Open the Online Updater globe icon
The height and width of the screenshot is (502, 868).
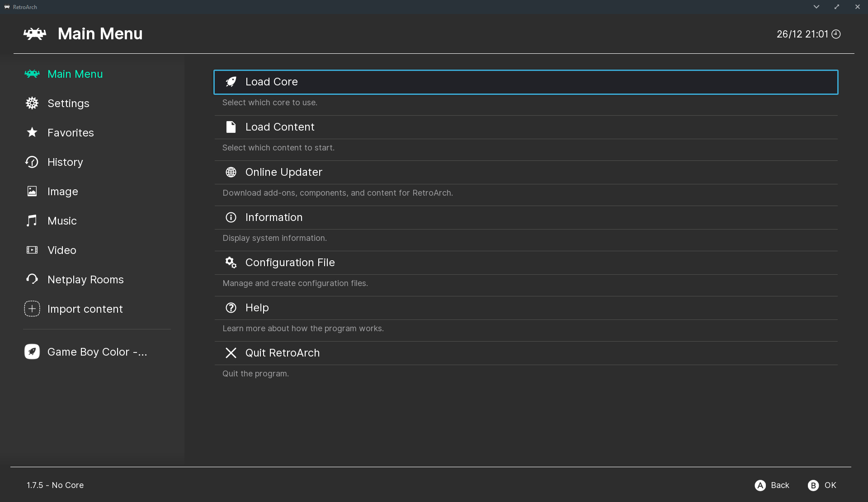click(x=231, y=172)
